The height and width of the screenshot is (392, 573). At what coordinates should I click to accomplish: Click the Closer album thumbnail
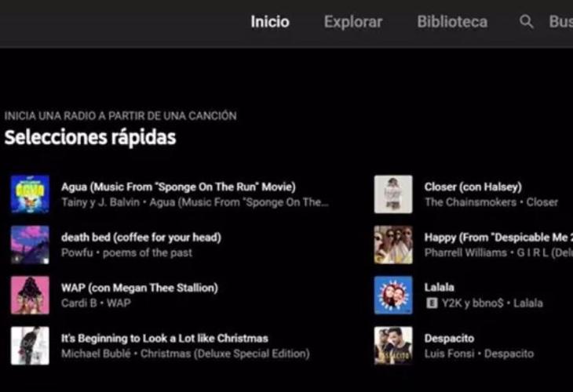pos(393,194)
